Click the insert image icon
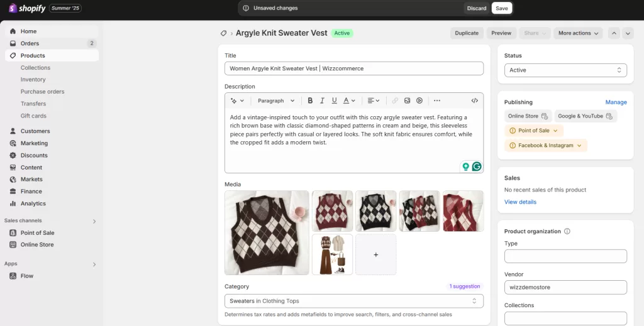The image size is (644, 326). (407, 101)
